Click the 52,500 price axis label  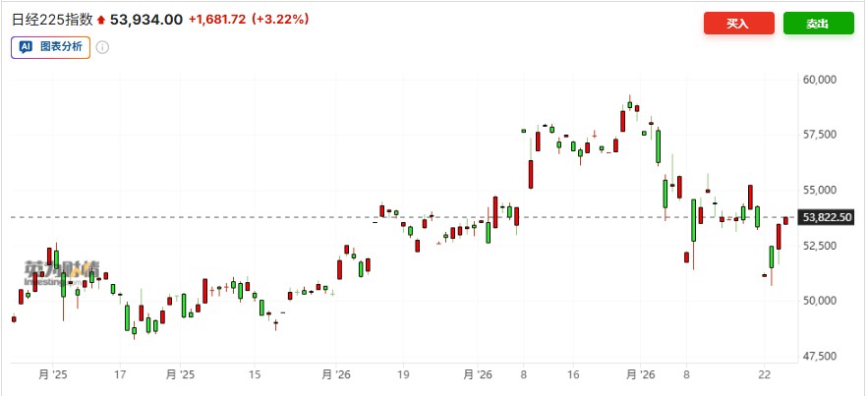(819, 245)
